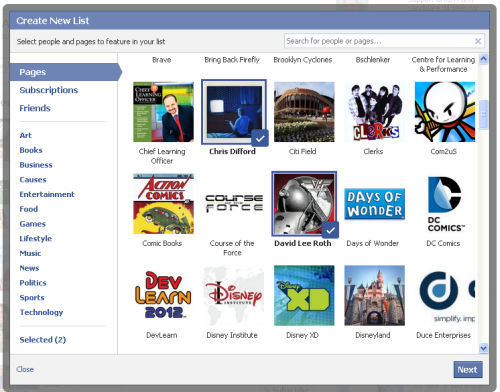Filter by Entertainment category
500x392 pixels.
47,194
